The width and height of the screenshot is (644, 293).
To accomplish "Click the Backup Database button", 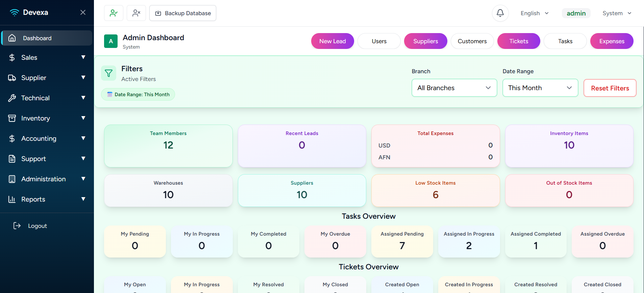I will (x=183, y=13).
